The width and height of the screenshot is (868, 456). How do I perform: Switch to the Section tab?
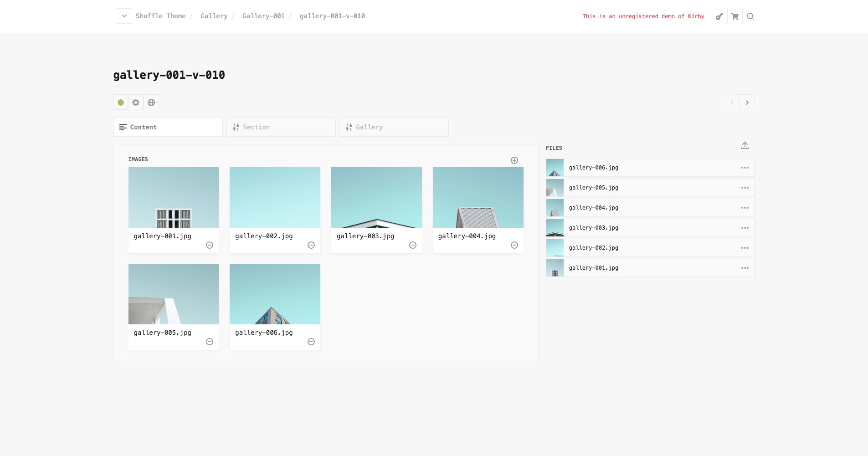281,127
